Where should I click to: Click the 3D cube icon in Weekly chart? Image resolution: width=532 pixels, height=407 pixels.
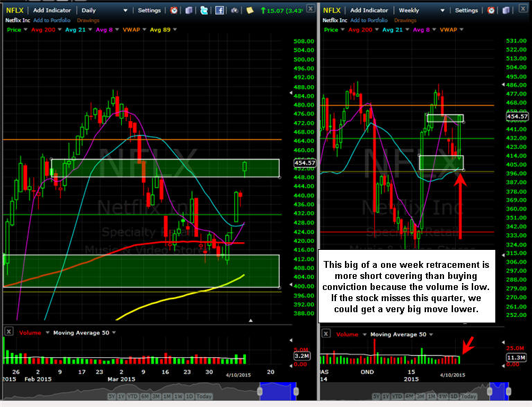tap(506, 10)
